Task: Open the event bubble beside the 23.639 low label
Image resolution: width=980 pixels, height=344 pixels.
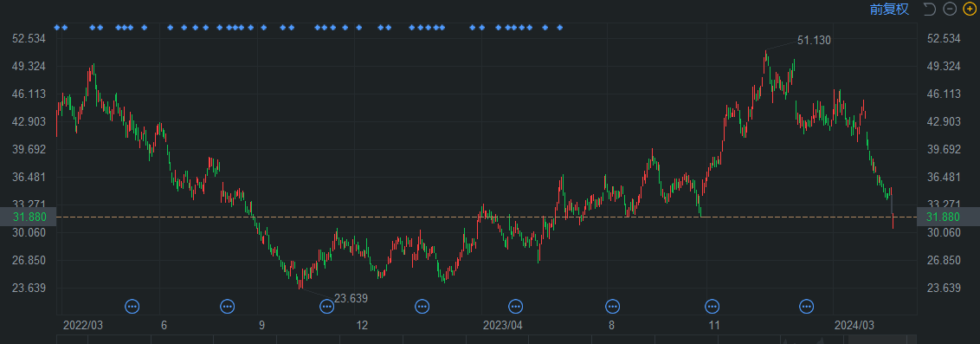Action: coord(327,307)
